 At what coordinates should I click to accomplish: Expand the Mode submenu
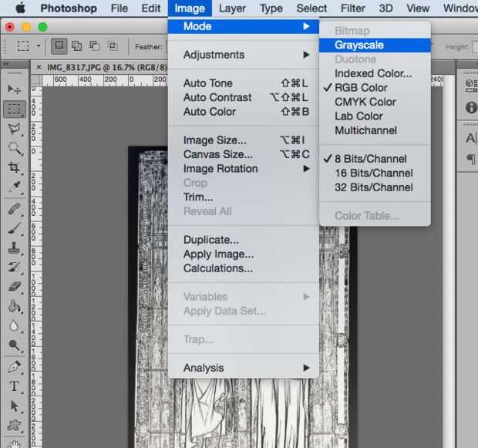pos(244,26)
